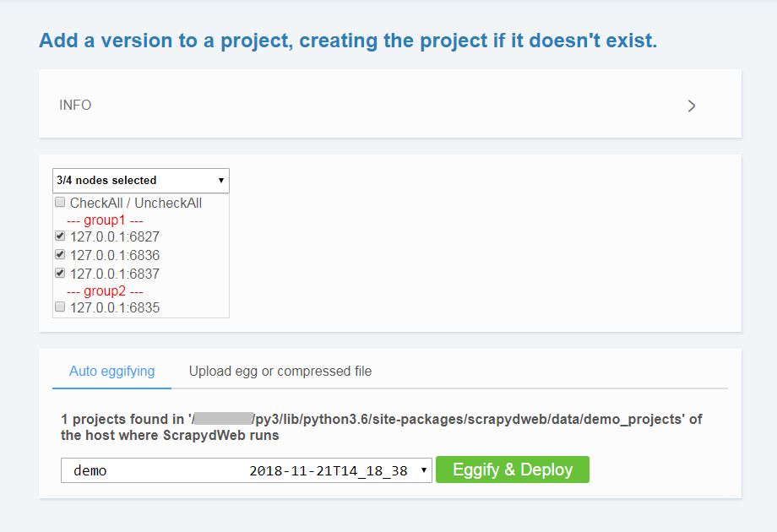
Task: Select the 127.0.0.1:6835 node label text
Action: 115,308
